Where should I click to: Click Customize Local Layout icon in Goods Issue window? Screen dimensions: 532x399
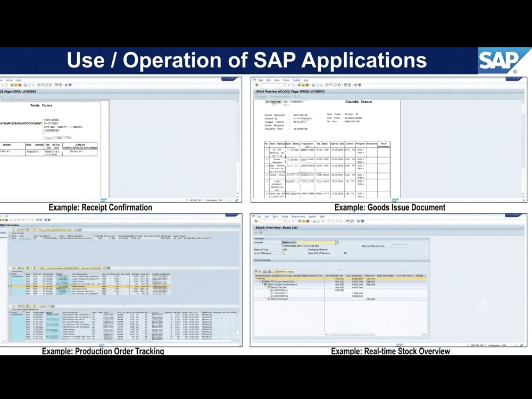(360, 85)
